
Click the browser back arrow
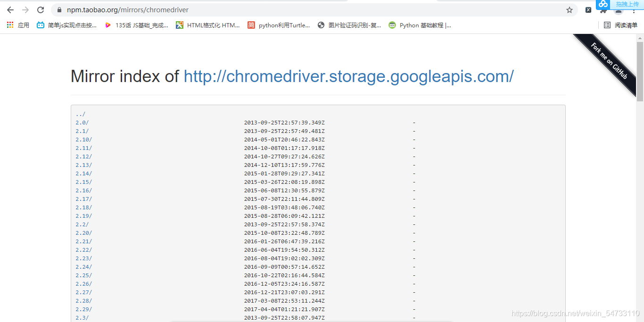(10, 10)
